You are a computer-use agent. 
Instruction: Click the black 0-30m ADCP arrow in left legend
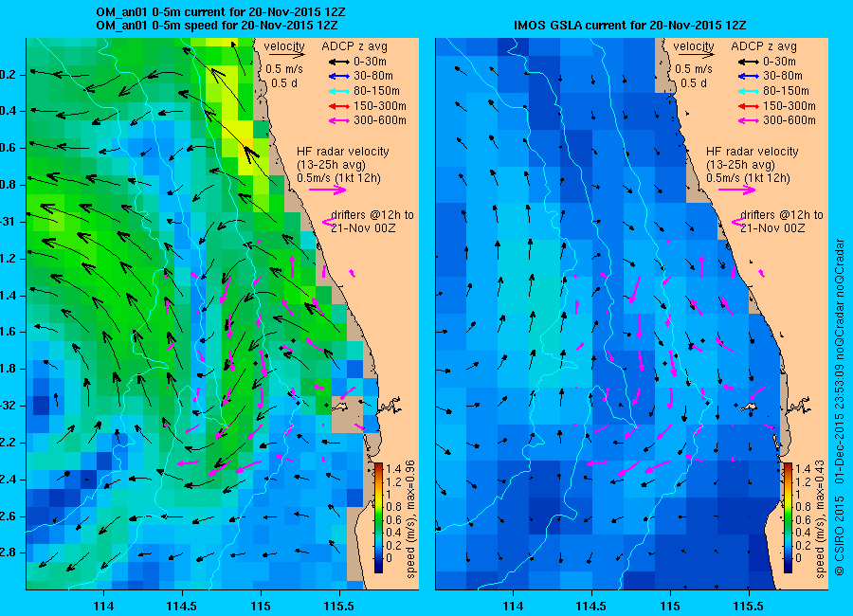[x=339, y=62]
